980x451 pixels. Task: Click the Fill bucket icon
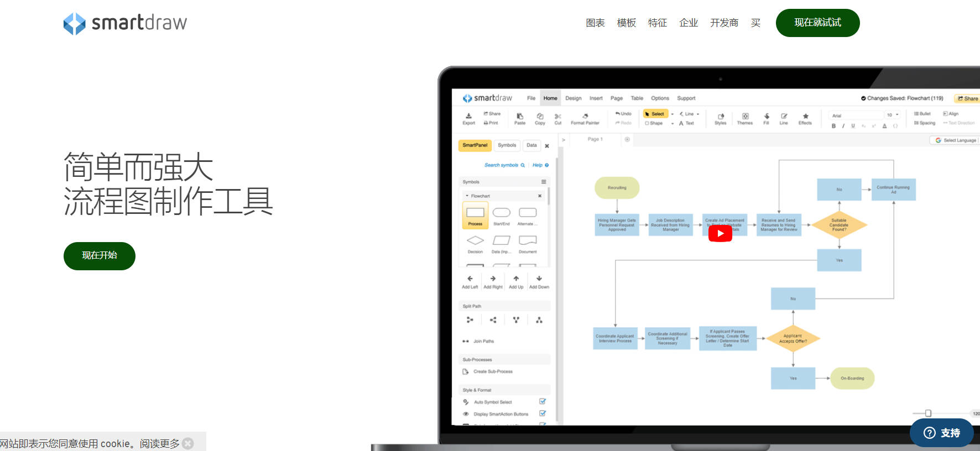(767, 119)
